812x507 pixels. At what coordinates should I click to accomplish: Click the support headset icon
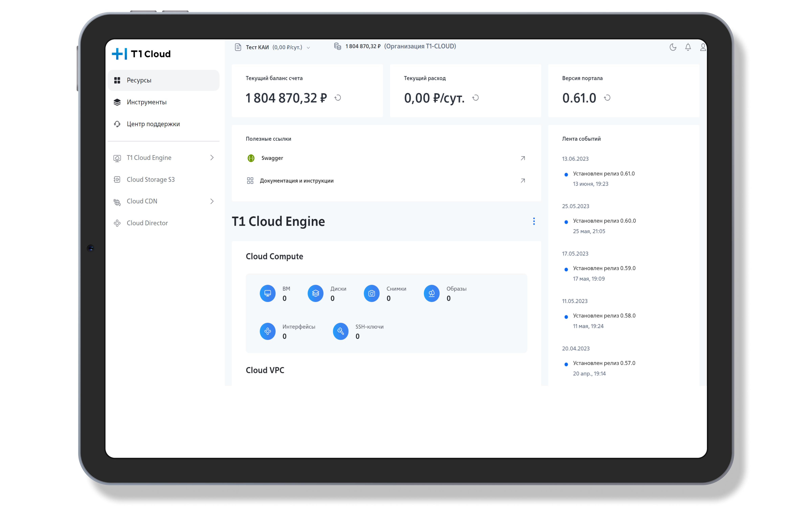pos(117,124)
